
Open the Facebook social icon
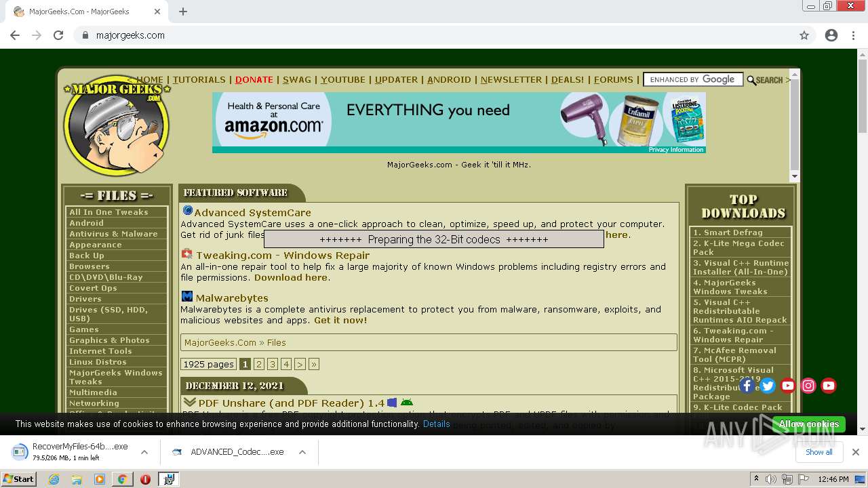pyautogui.click(x=747, y=386)
